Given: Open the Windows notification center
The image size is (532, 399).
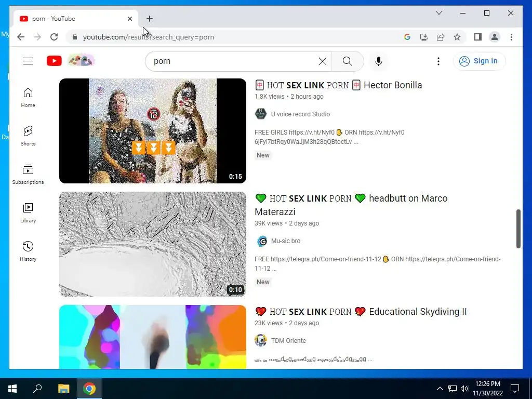Looking at the screenshot, I should tap(515, 389).
